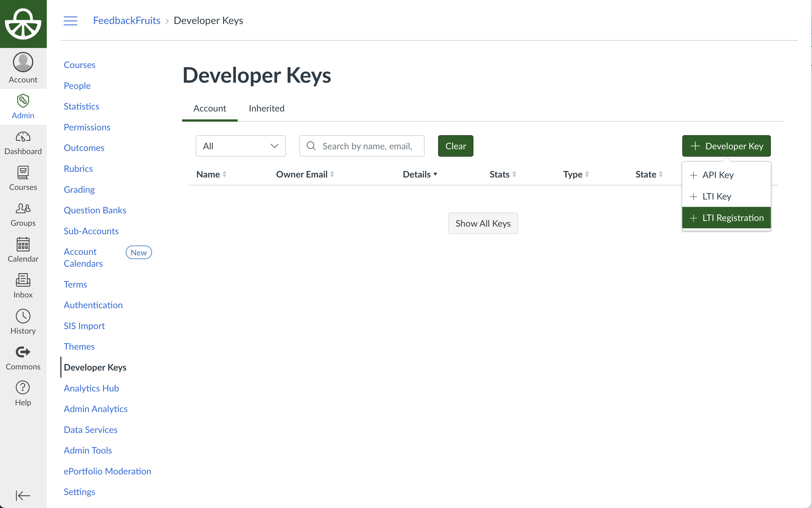
Task: Go to Dashboard via speedometer icon
Action: click(x=23, y=137)
